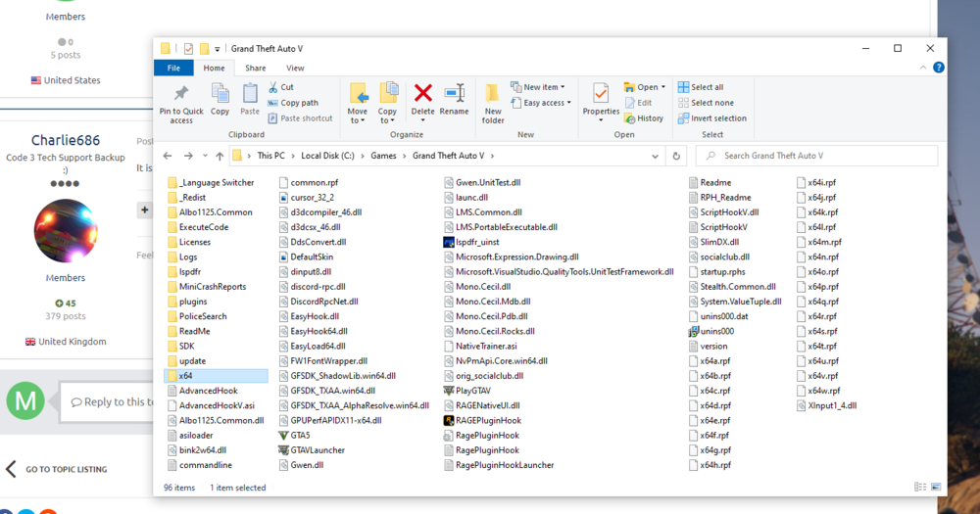This screenshot has width=980, height=514.
Task: Go up one folder level arrow
Action: [x=220, y=156]
